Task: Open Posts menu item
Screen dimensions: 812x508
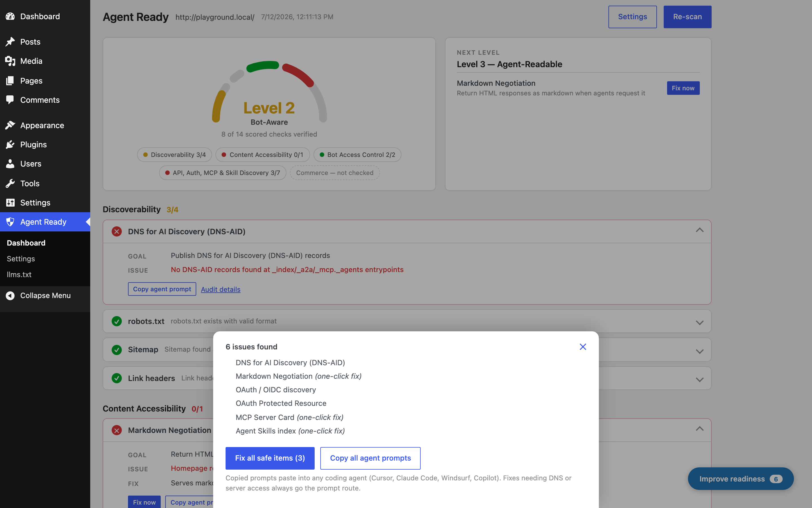Action: [x=45, y=42]
